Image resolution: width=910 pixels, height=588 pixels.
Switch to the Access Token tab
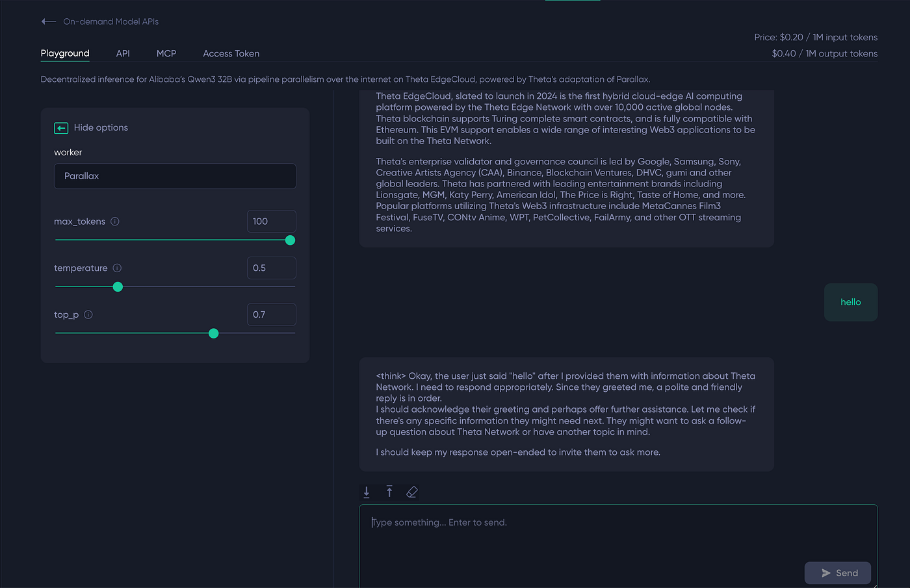(231, 53)
